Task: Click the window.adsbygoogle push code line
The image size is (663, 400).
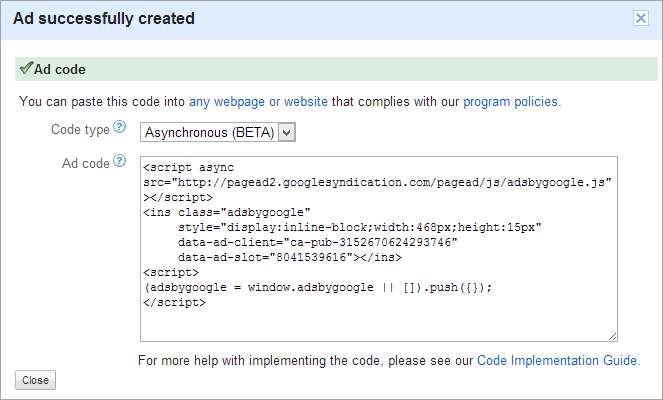Action: (x=318, y=288)
